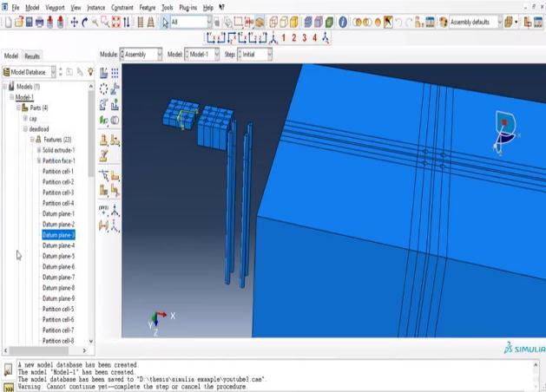Viewport: 546px width, 392px height.
Task: Apply custom view 1
Action: point(284,38)
